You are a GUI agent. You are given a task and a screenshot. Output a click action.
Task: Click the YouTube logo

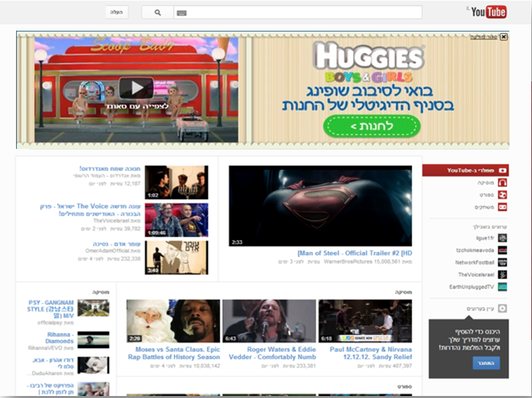coord(487,12)
